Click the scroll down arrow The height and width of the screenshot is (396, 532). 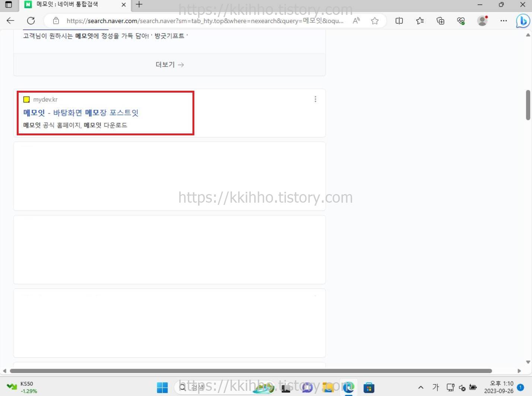[528, 362]
